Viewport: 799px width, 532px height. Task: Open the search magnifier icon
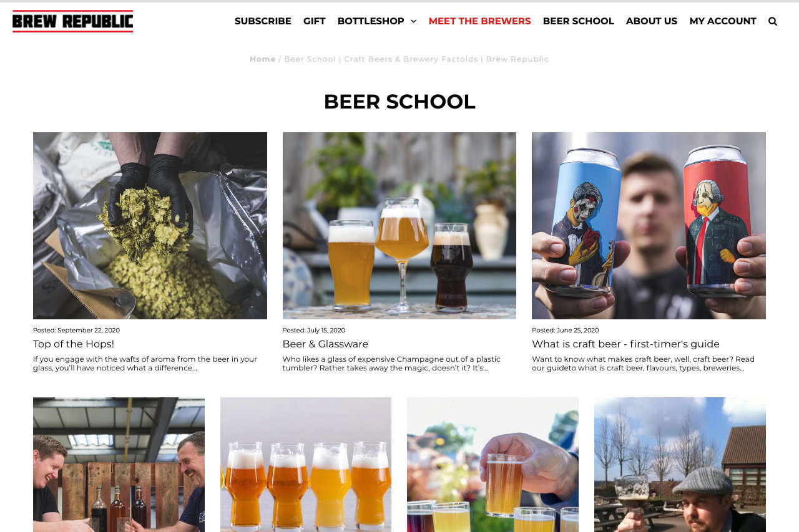pyautogui.click(x=773, y=21)
